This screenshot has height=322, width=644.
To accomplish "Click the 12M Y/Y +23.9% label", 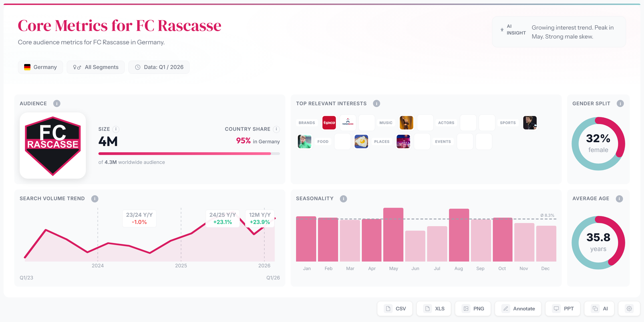I will click(x=260, y=218).
